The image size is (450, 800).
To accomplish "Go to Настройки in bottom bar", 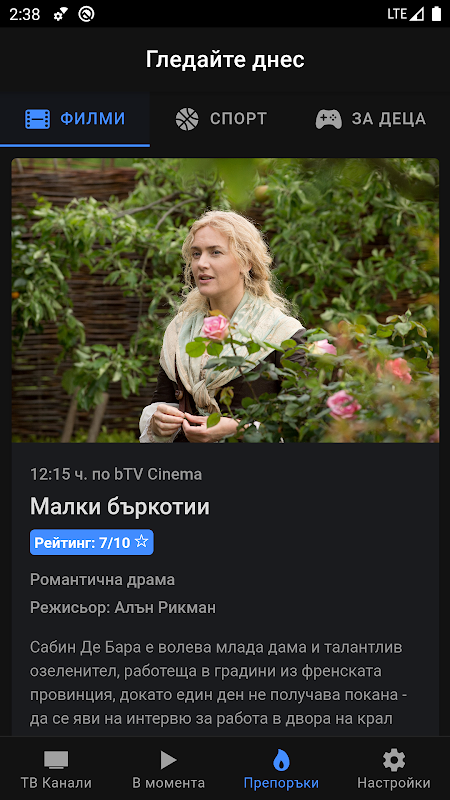I will pos(394,783).
